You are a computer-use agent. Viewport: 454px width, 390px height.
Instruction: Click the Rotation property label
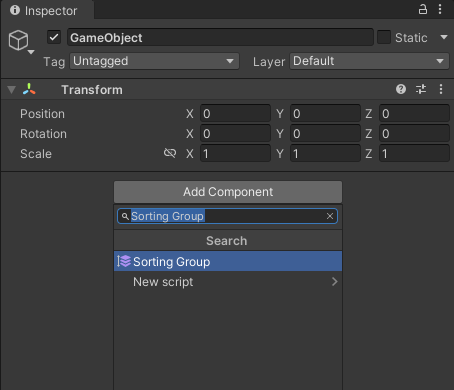tap(43, 134)
